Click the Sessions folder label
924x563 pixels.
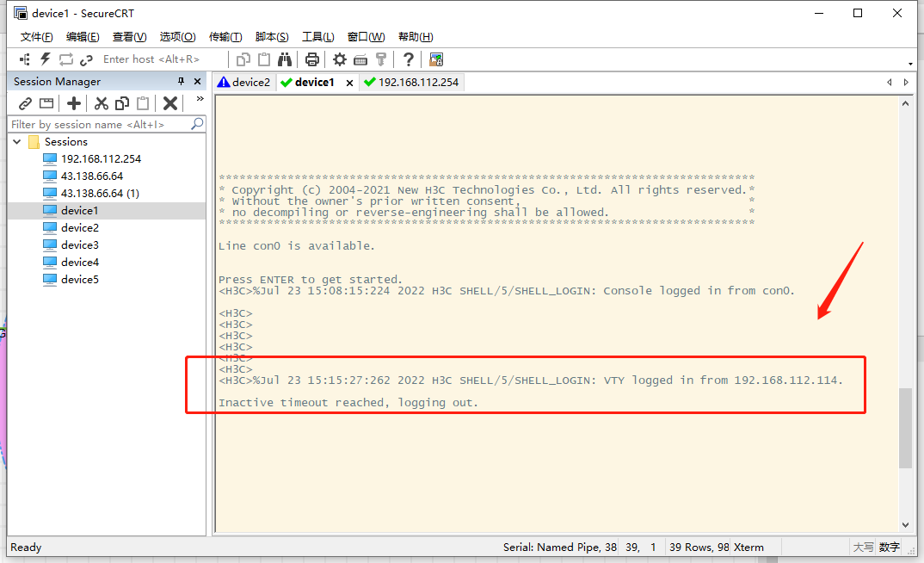pyautogui.click(x=66, y=141)
